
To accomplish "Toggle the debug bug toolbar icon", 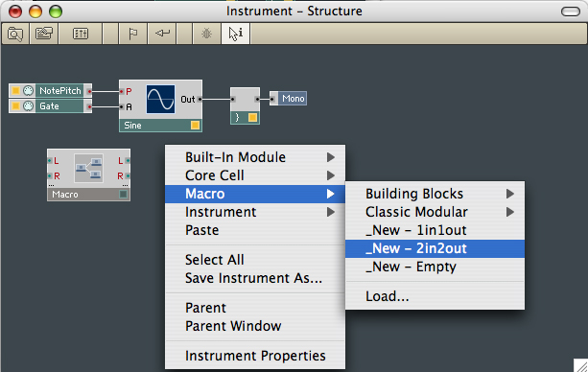I will pyautogui.click(x=206, y=35).
